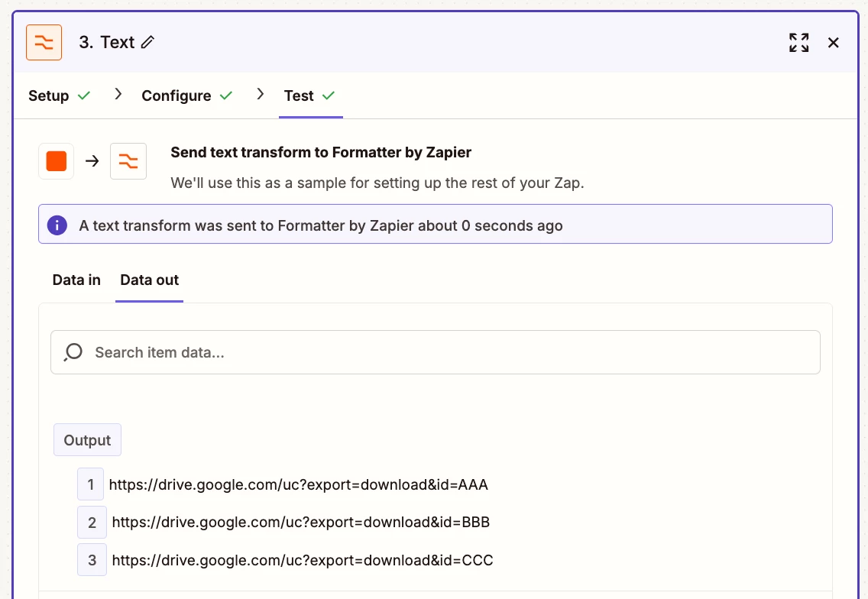The image size is (868, 599).
Task: Select the Data out tab
Action: coord(150,280)
